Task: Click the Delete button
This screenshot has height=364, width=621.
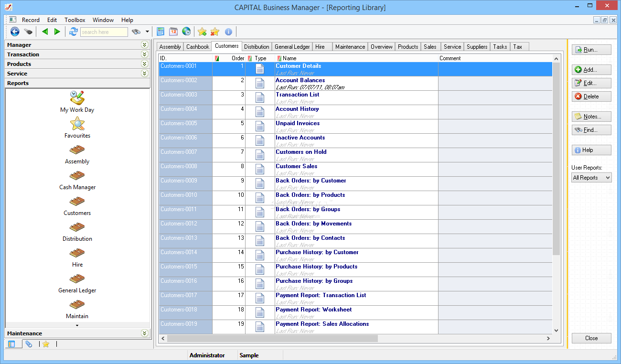Action: [x=591, y=96]
